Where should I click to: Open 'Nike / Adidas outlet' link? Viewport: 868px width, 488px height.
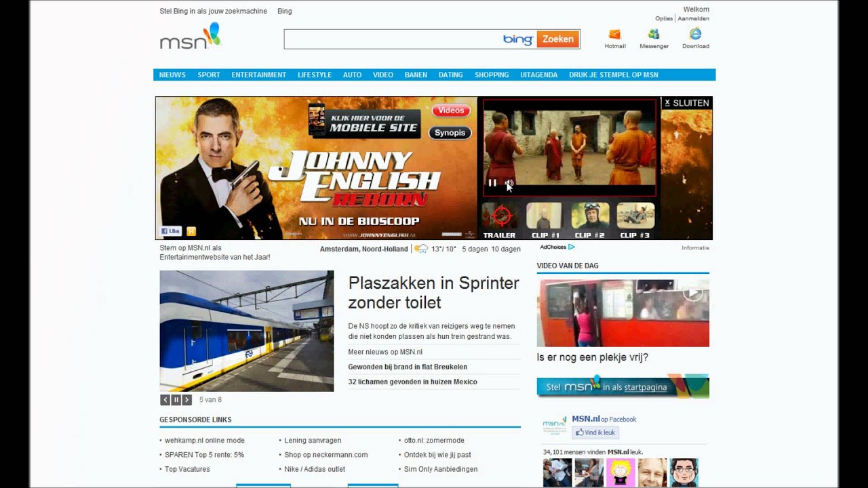(315, 469)
